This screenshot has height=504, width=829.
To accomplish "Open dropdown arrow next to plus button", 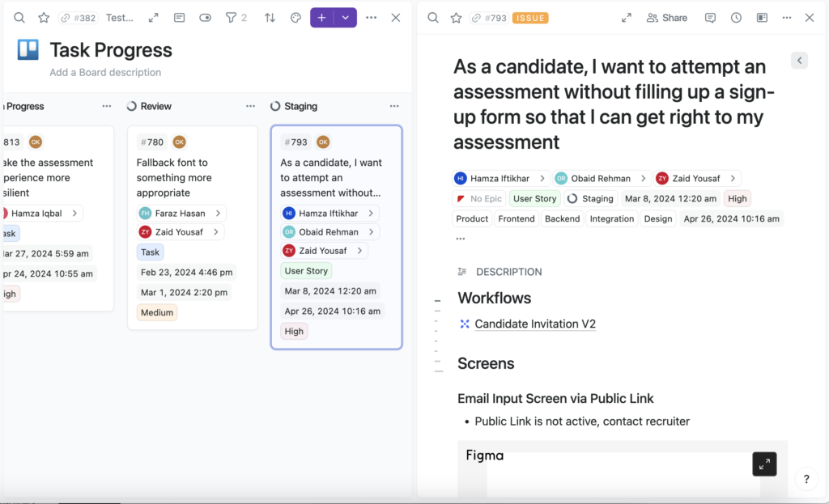I will (x=345, y=18).
